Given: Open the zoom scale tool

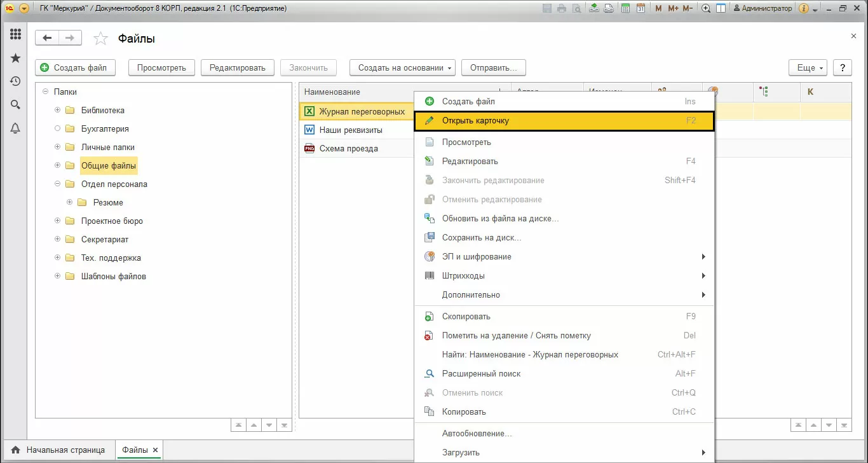Looking at the screenshot, I should coord(706,8).
